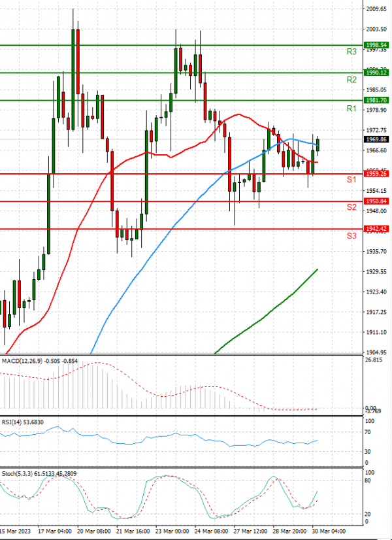Click the latest green candlestick on chart
Image resolution: width=392 pixels, height=540 pixels.
pos(318,144)
